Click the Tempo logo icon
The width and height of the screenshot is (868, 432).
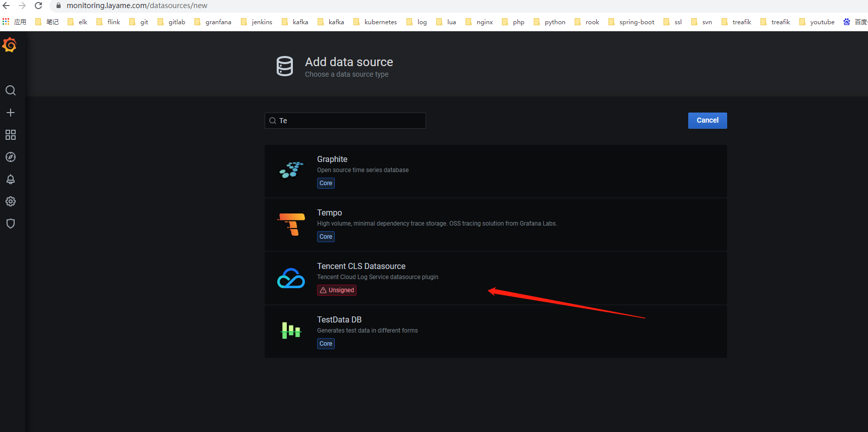click(291, 224)
